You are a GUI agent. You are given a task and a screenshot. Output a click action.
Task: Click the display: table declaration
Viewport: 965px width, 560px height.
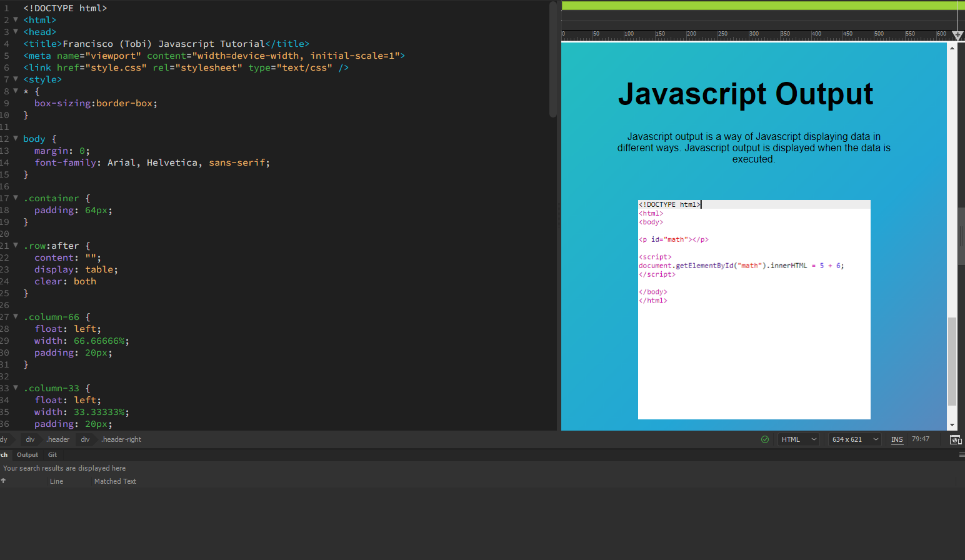point(76,269)
